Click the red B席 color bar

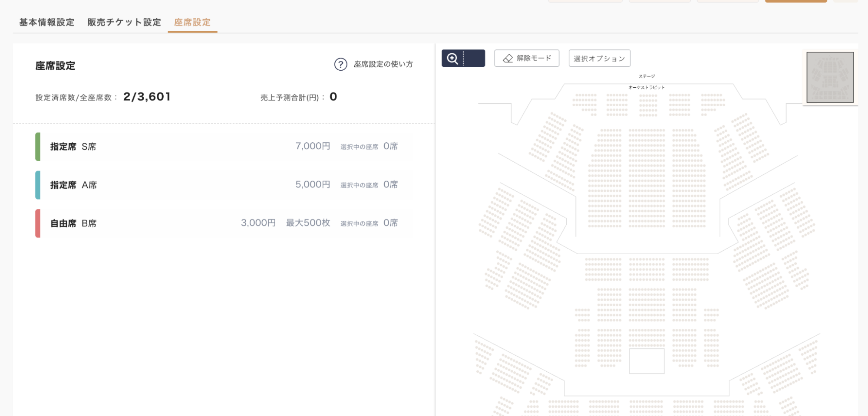[38, 223]
